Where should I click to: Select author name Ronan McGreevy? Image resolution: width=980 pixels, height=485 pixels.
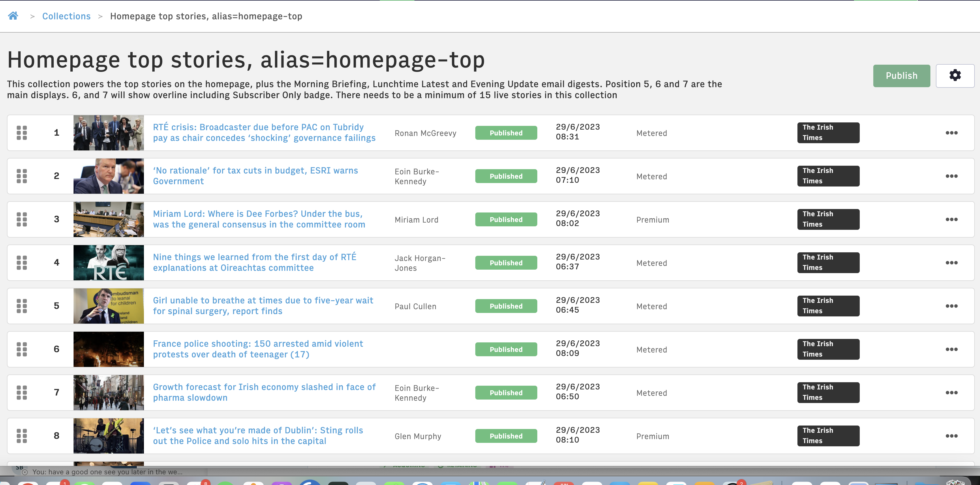[425, 133]
